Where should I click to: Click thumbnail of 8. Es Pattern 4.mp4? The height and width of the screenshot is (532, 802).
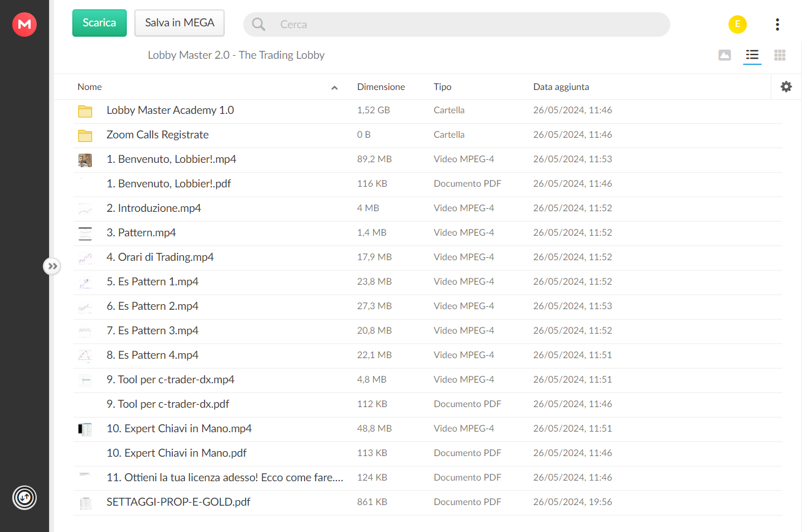(85, 356)
